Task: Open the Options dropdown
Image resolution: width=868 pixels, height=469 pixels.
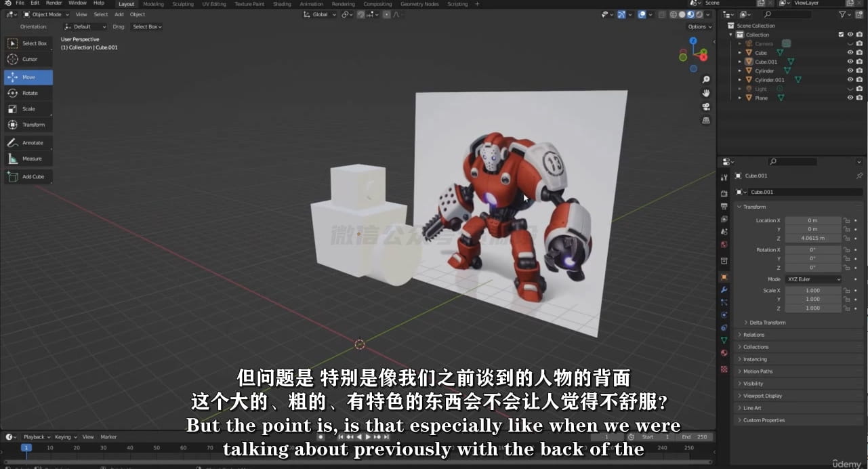Action: click(699, 26)
